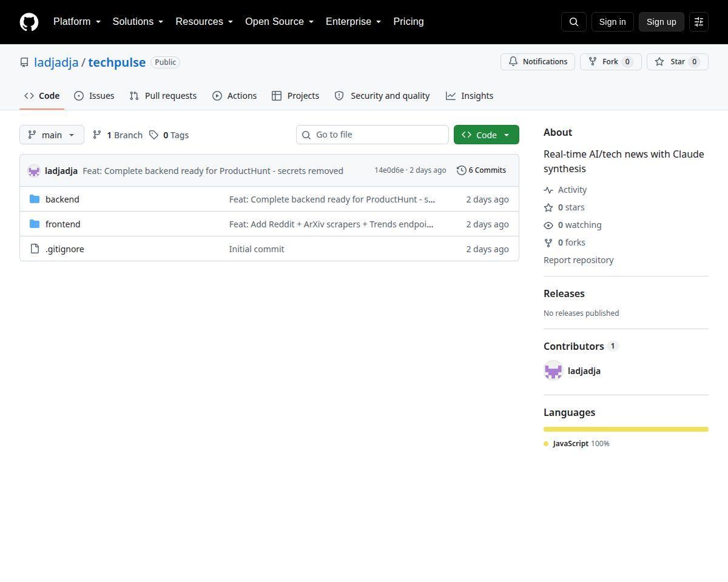Click the 0 stars link

coord(564,207)
